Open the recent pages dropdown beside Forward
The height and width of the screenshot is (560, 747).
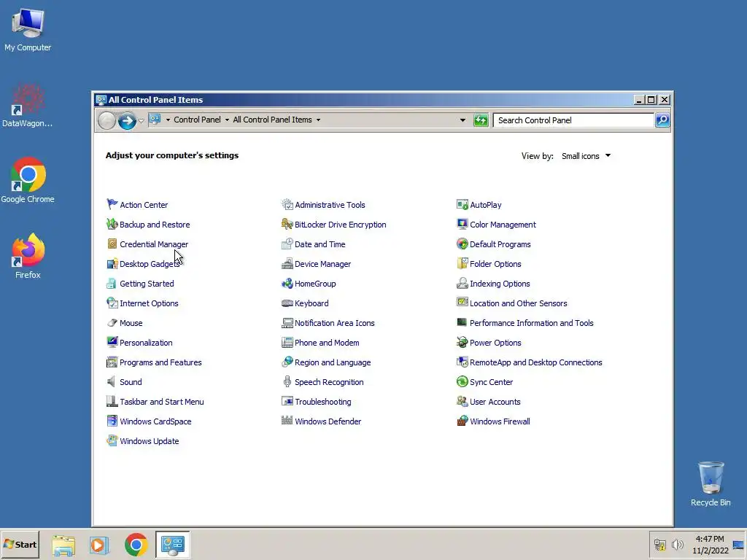pos(141,121)
